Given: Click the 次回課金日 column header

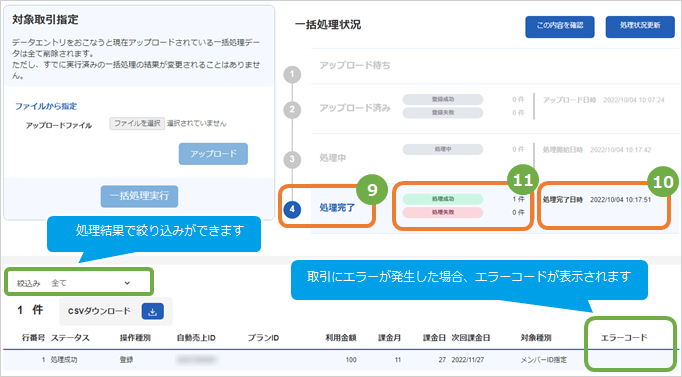Looking at the screenshot, I should 471,338.
